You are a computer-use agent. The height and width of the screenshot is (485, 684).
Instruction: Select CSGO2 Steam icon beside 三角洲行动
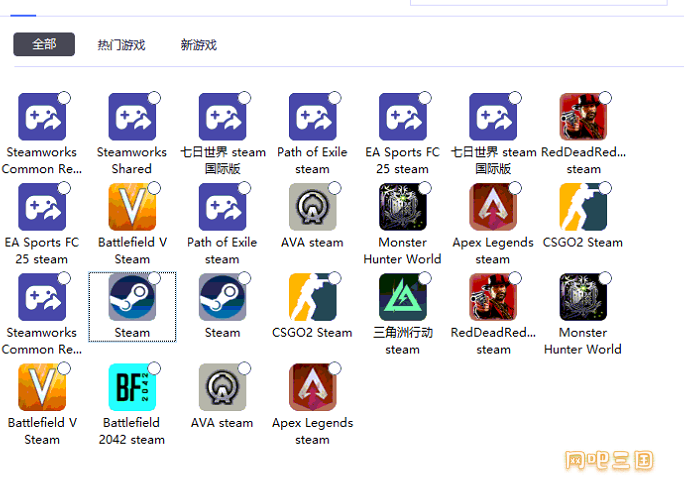tap(313, 297)
